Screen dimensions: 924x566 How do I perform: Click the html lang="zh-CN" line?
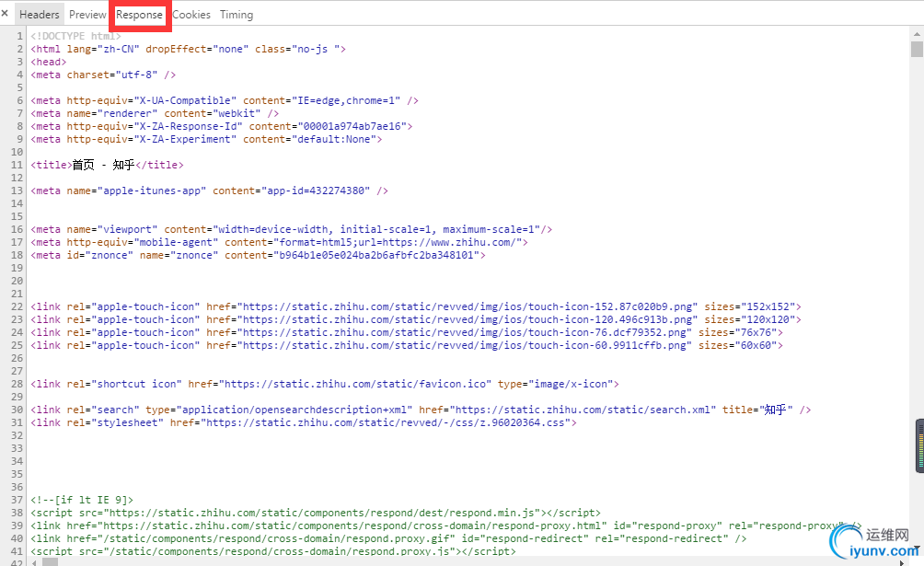pyautogui.click(x=188, y=49)
